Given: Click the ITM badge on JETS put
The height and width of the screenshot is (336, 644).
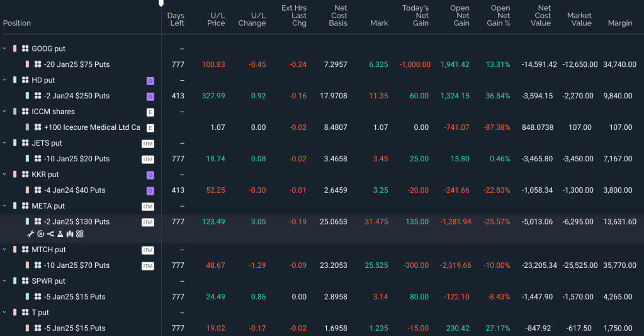Looking at the screenshot, I should point(148,144).
